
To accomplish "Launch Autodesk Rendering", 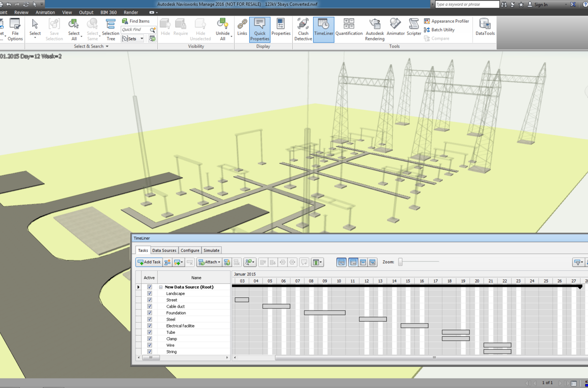I will (374, 28).
